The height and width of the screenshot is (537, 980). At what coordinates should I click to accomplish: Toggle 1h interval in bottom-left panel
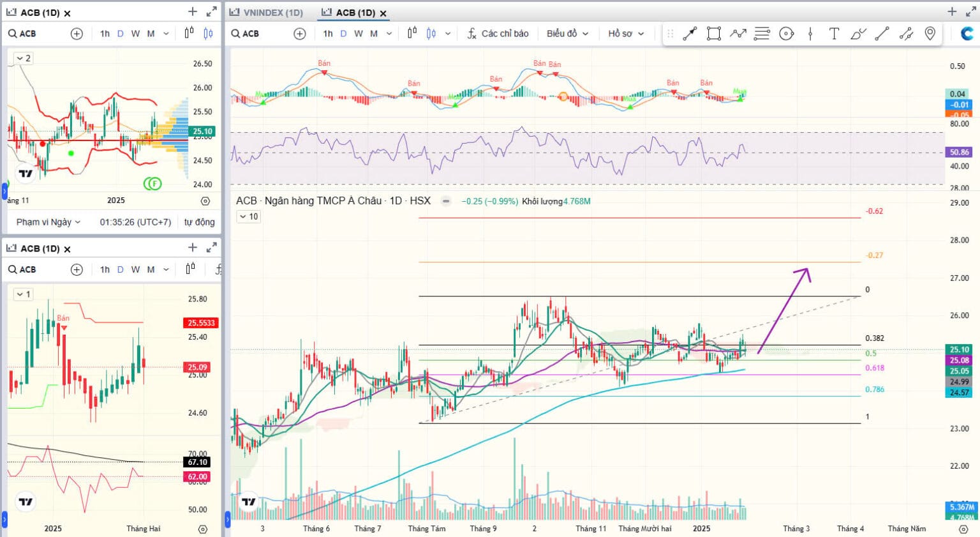click(x=105, y=269)
